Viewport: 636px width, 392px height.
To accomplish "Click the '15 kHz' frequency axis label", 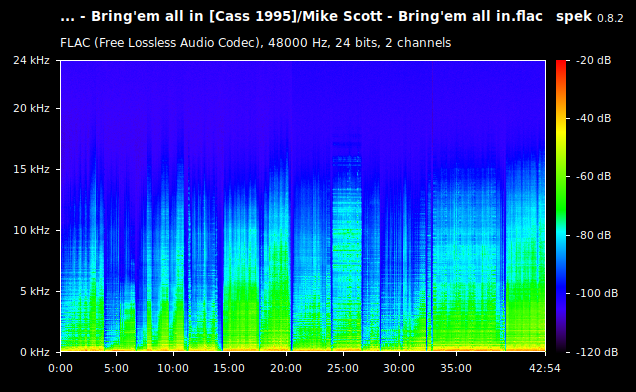I will 31,169.
